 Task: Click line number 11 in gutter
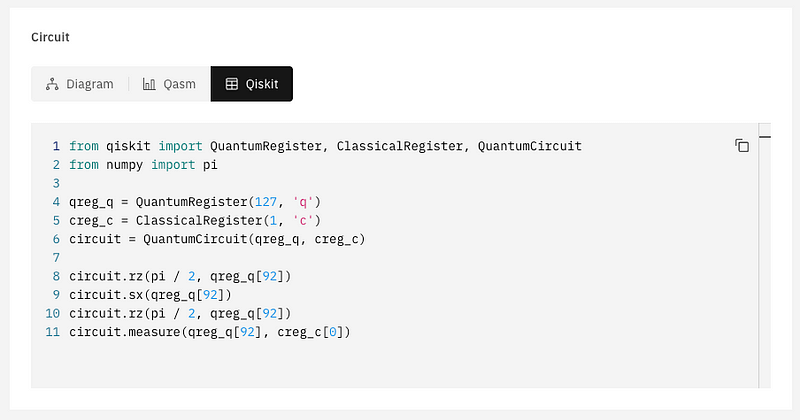(53, 332)
